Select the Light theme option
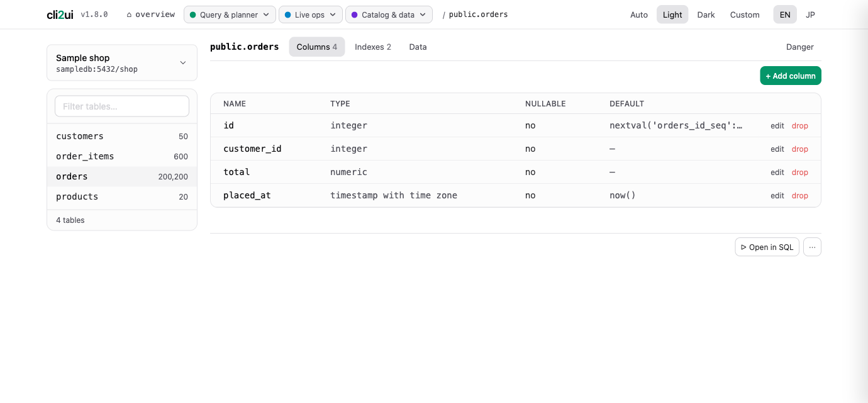 pos(672,14)
